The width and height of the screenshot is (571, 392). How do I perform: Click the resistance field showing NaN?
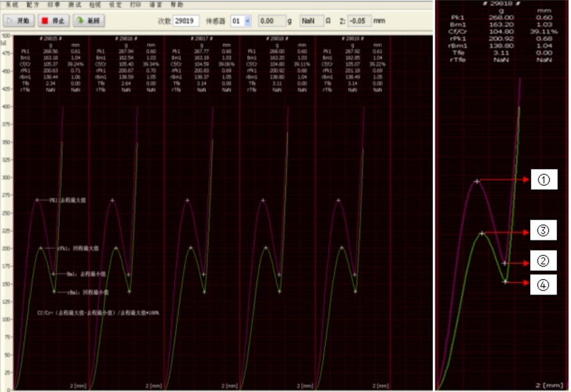click(312, 21)
